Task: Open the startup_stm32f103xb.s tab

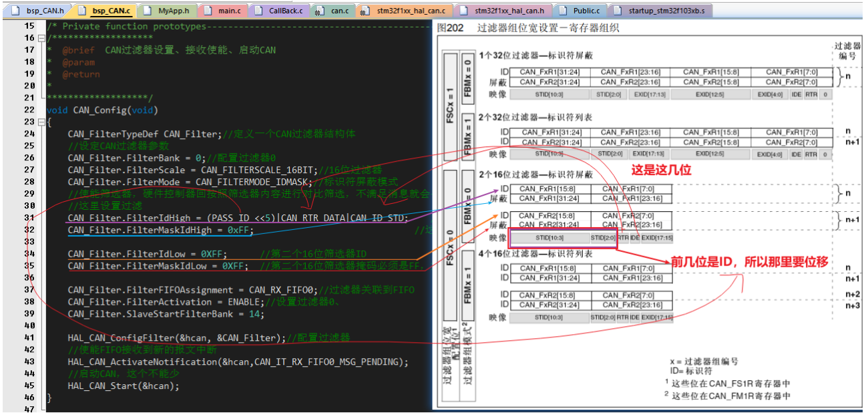Action: pos(660,11)
